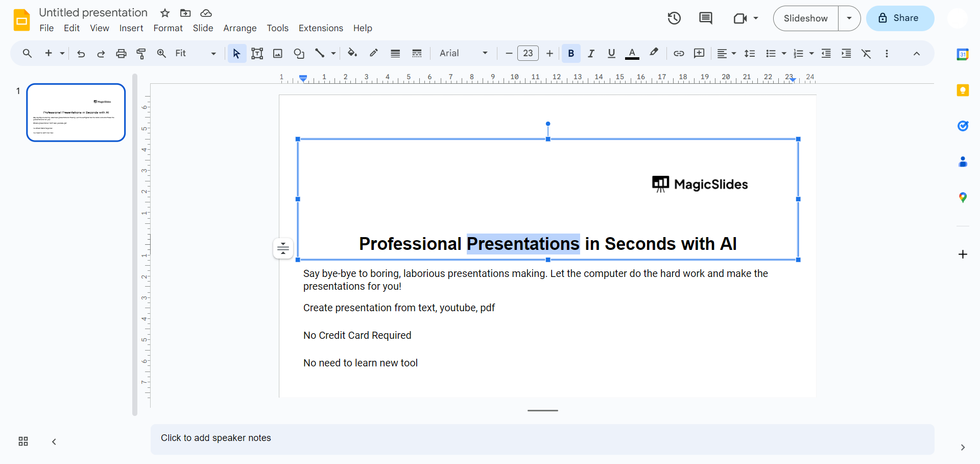The height and width of the screenshot is (464, 980).
Task: Click the insert image icon
Action: click(x=278, y=53)
